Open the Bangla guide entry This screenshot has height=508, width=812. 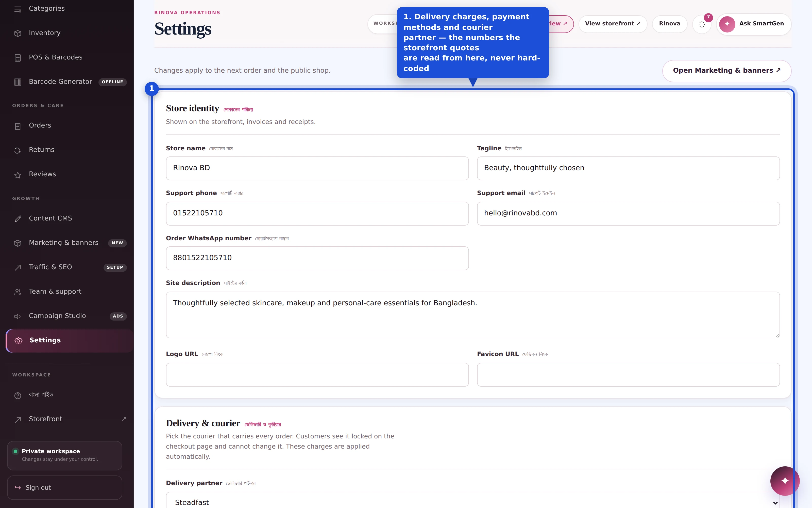tap(70, 395)
